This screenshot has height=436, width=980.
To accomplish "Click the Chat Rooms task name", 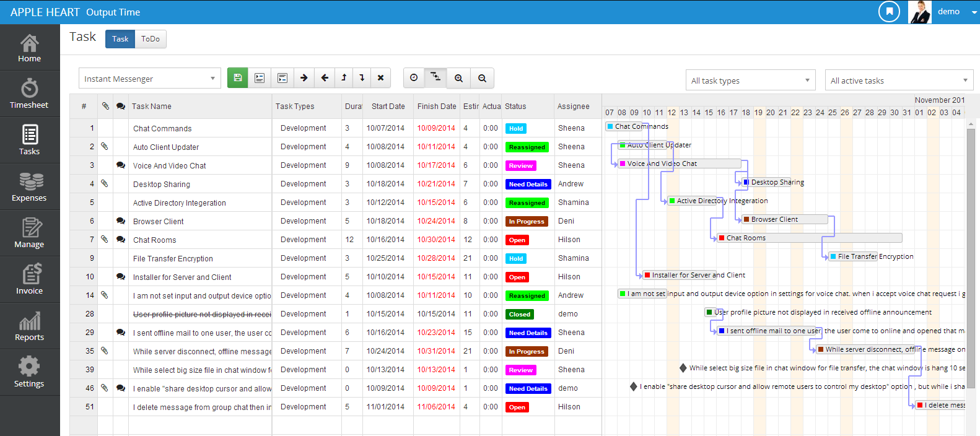I will tap(155, 240).
